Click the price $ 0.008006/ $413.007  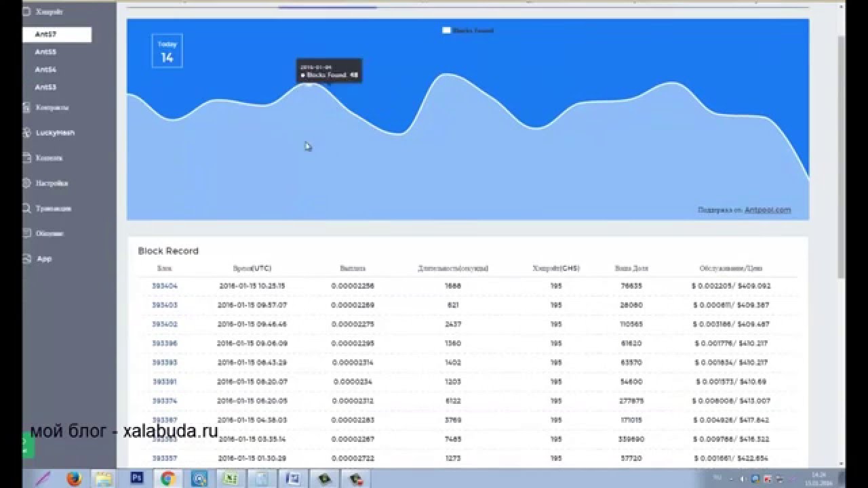point(731,401)
